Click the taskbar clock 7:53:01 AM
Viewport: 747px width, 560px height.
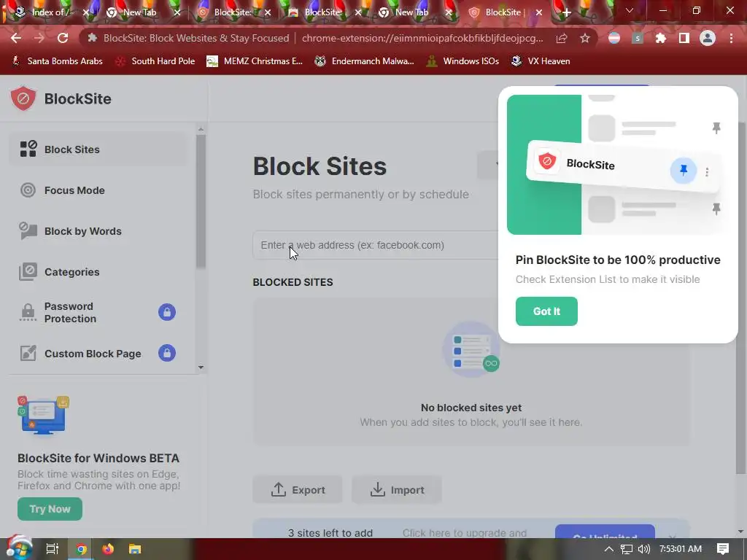(681, 549)
